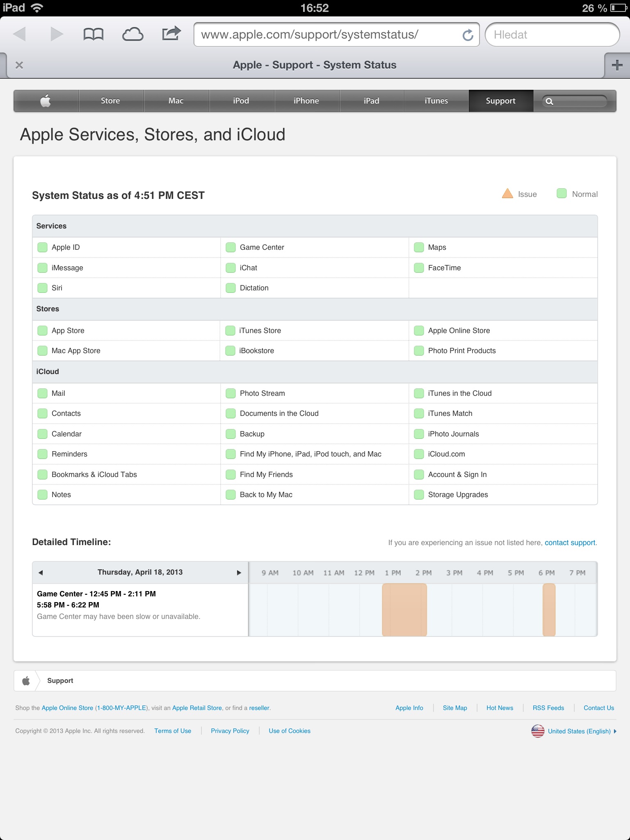
Task: Open a new tab with plus icon
Action: pos(616,65)
